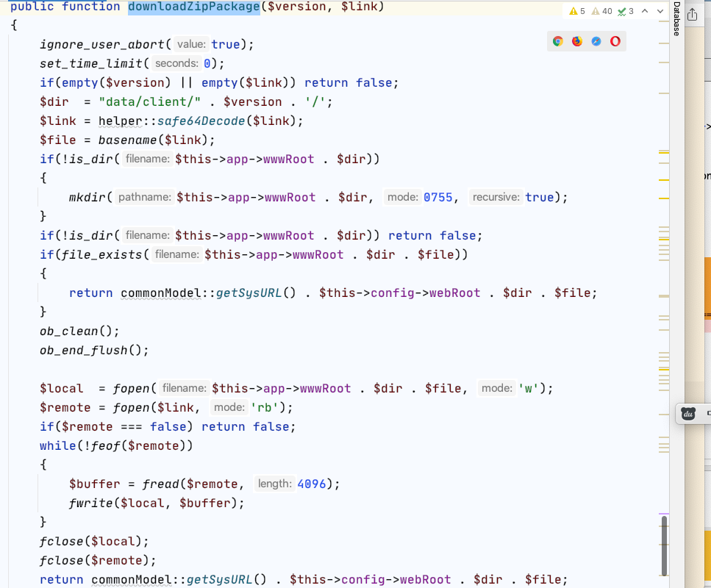Image resolution: width=711 pixels, height=588 pixels.
Task: Click getSysURL inside the if block
Action: click(x=249, y=293)
